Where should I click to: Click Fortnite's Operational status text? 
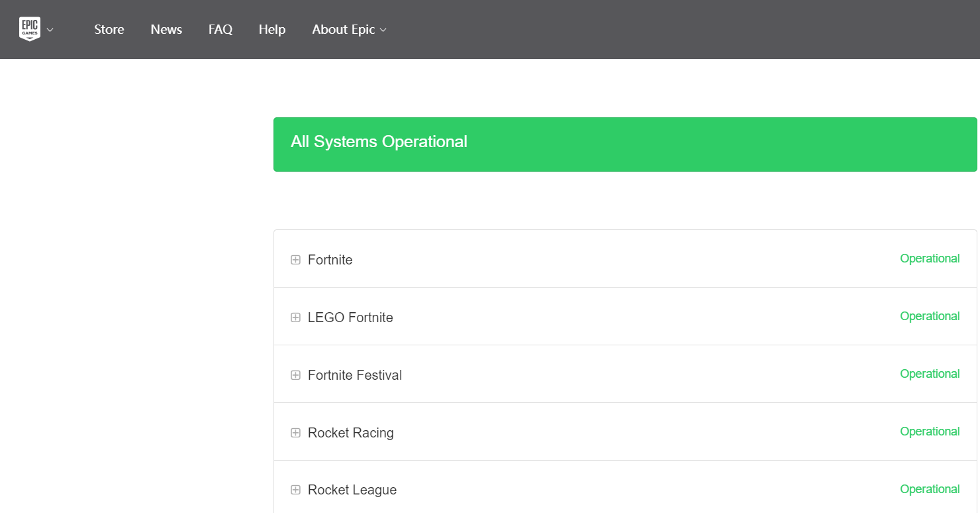pyautogui.click(x=930, y=258)
